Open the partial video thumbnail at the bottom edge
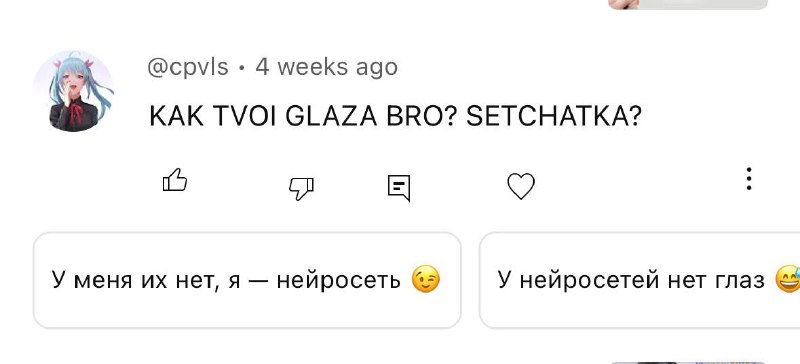This screenshot has width=800, height=364. pyautogui.click(x=688, y=362)
